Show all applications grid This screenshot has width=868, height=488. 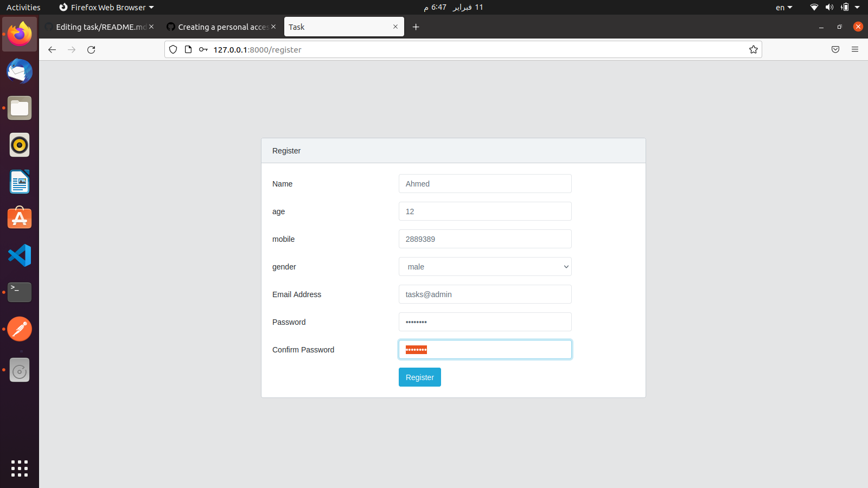(20, 468)
